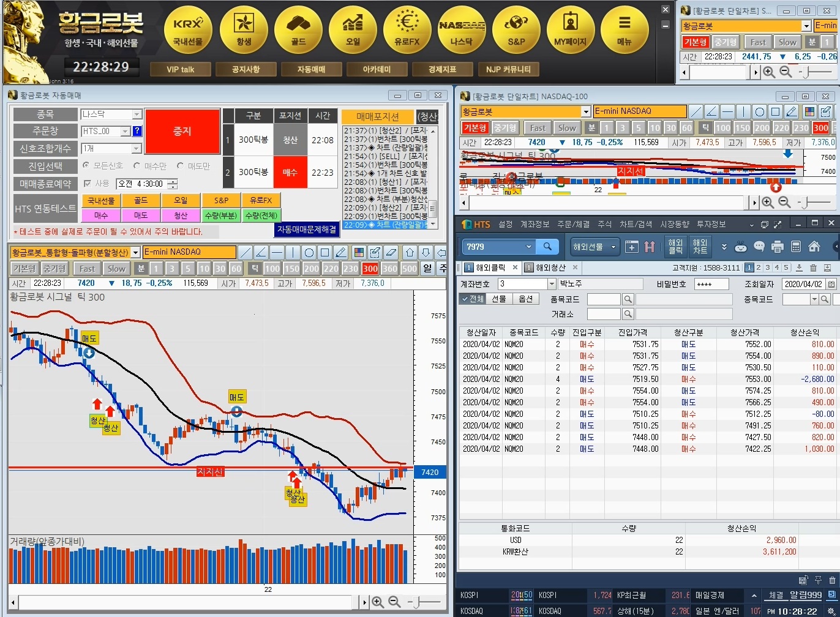Click the color palette swatch in 통합형 chart
Screen dimensions: 840x617
359,252
